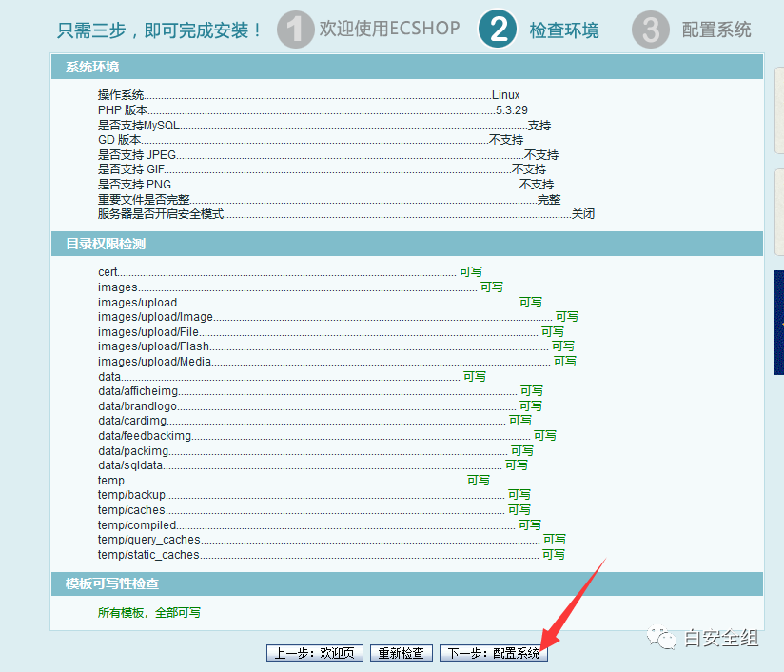This screenshot has height=672, width=784.
Task: Click the 可写 status for cert
Action: coord(471,271)
